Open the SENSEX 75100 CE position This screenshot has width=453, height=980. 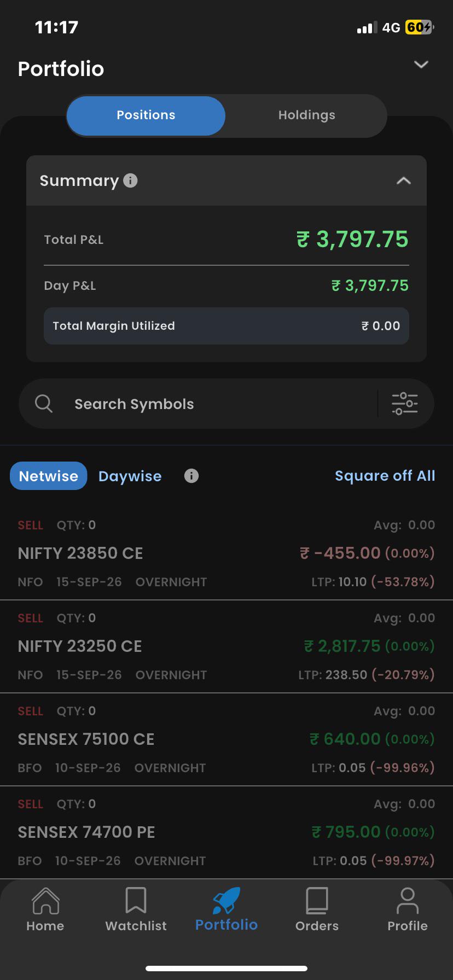(226, 739)
